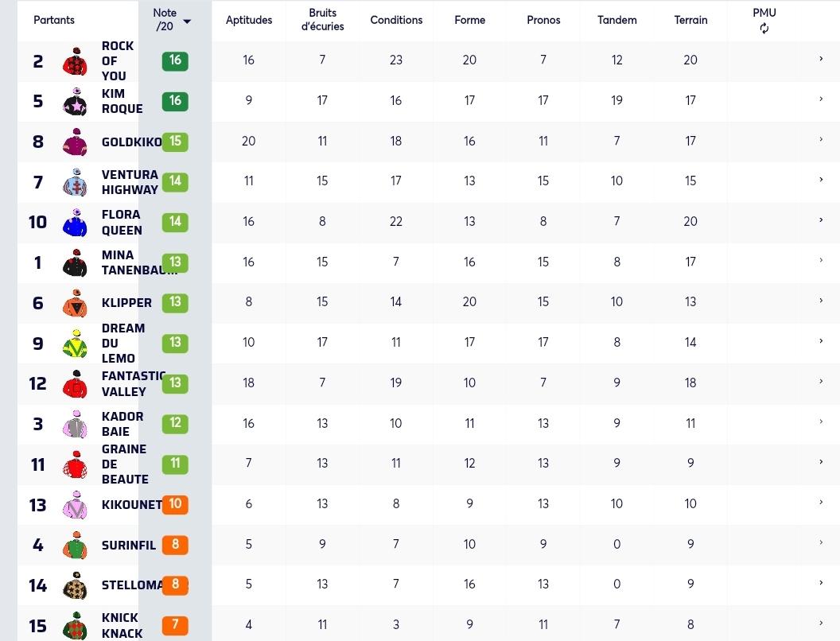The image size is (840, 641).
Task: Click Flora Queen's blue jockey silk icon
Action: tap(75, 223)
